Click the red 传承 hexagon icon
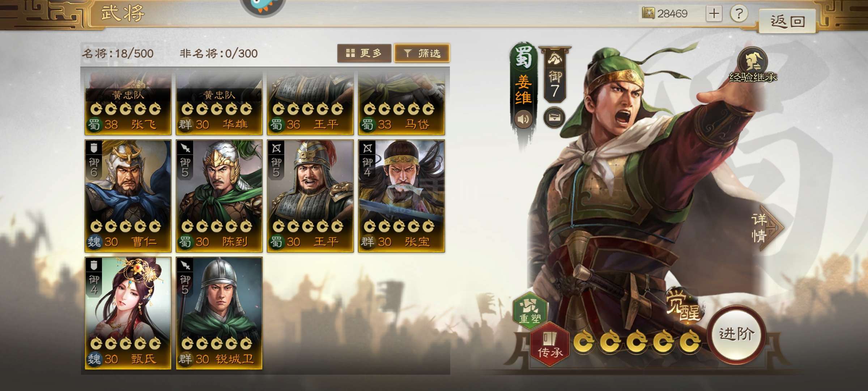 (x=550, y=344)
